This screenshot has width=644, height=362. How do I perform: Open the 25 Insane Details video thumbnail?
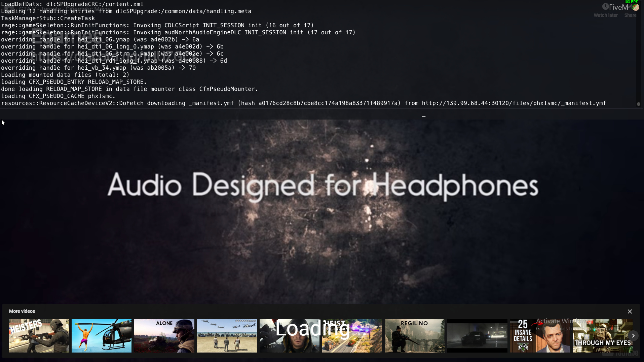coord(540,335)
